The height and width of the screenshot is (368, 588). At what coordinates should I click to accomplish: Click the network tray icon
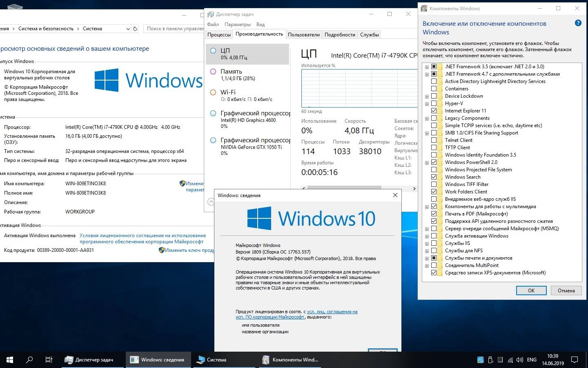(x=510, y=360)
